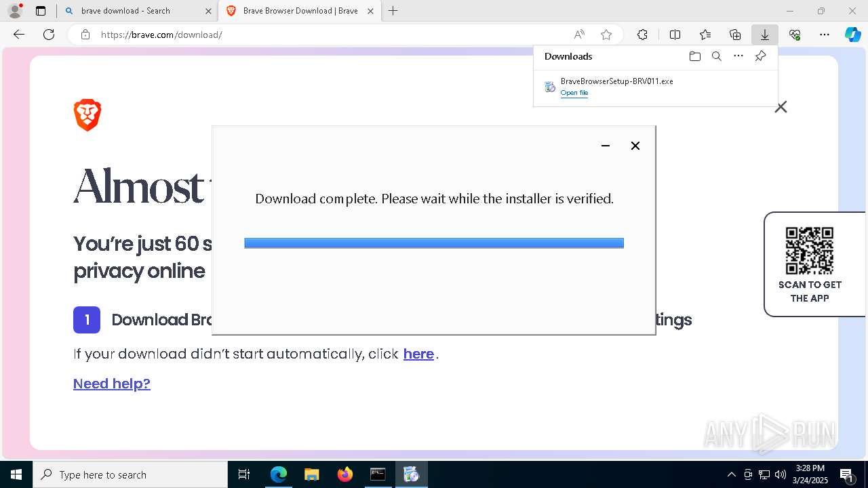The image size is (868, 488).
Task: Open a new browser tab
Action: [x=393, y=11]
